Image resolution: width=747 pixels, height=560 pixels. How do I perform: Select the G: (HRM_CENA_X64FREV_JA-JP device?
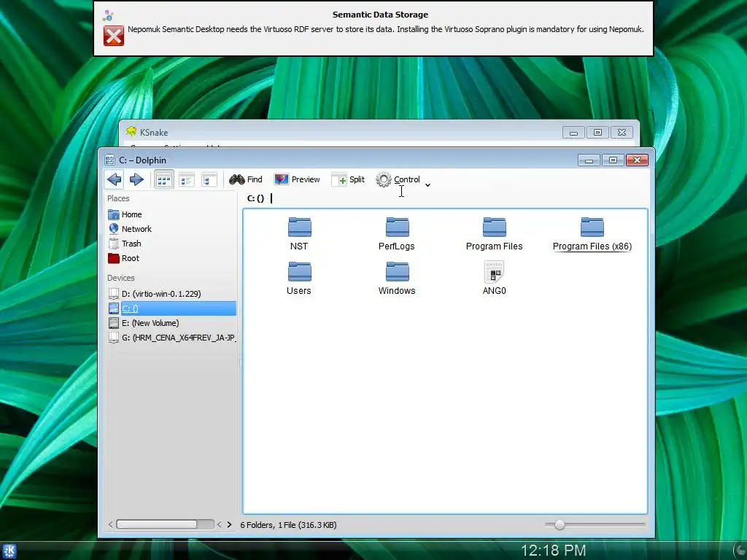(171, 338)
